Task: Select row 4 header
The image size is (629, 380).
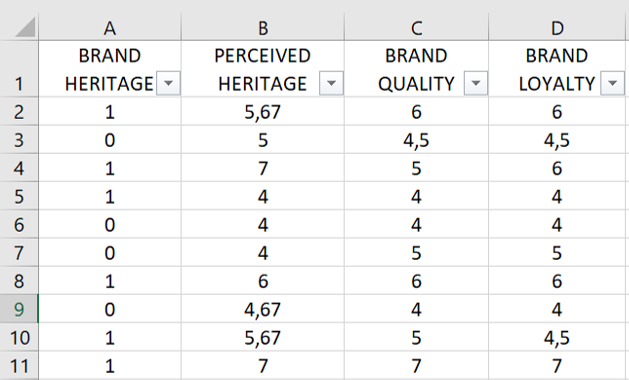Action: pos(19,168)
